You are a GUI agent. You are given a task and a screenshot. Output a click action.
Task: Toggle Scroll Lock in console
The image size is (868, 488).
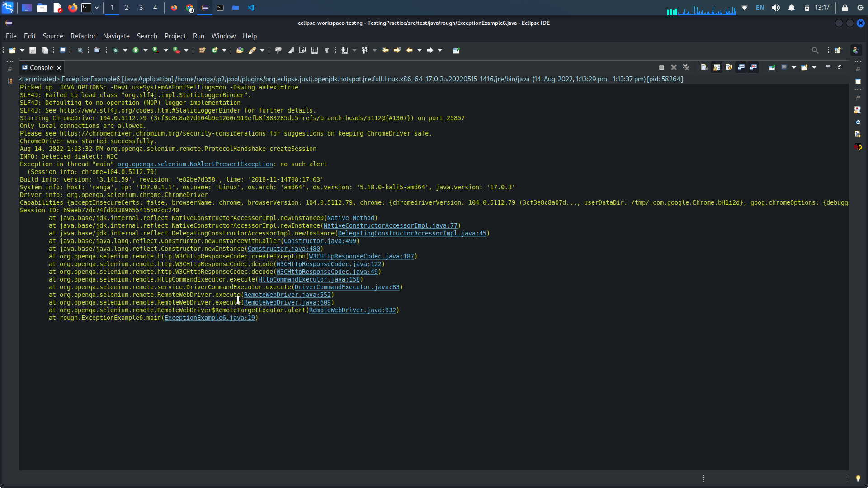[717, 67]
